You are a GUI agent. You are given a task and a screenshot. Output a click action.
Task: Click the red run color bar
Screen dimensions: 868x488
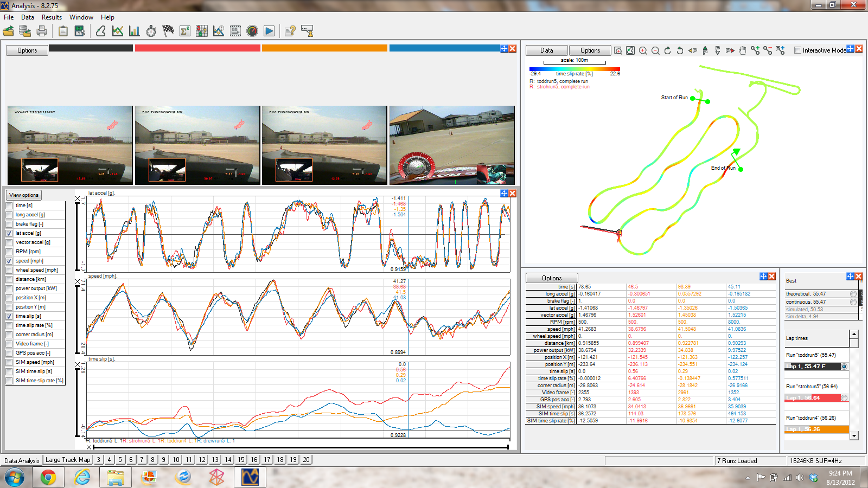tap(197, 48)
